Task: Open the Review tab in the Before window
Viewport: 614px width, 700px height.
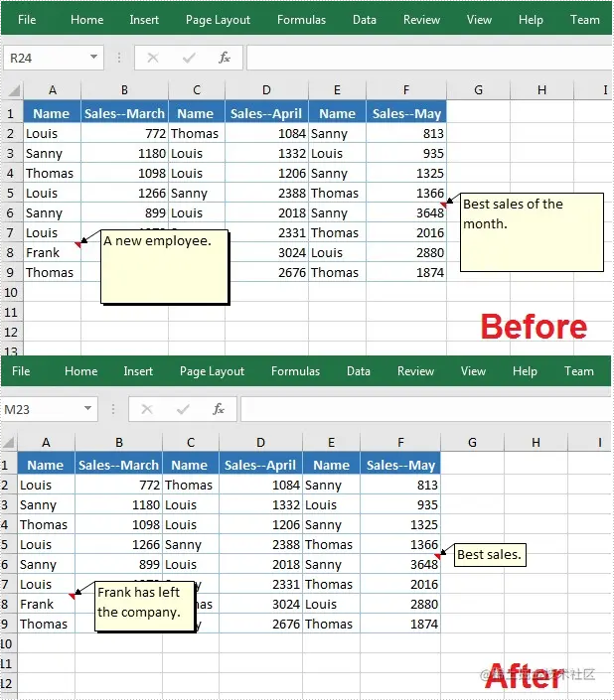Action: click(421, 20)
